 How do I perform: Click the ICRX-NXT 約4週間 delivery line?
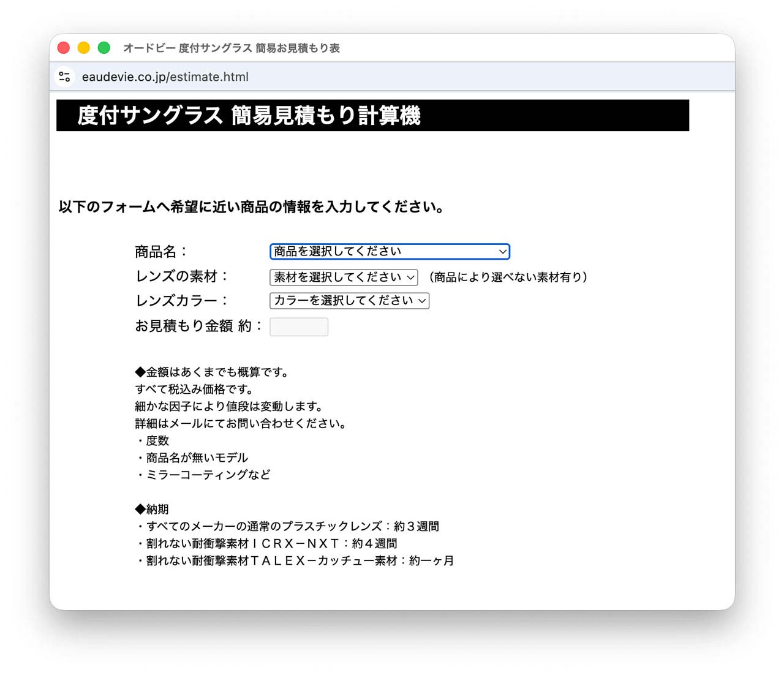click(266, 543)
